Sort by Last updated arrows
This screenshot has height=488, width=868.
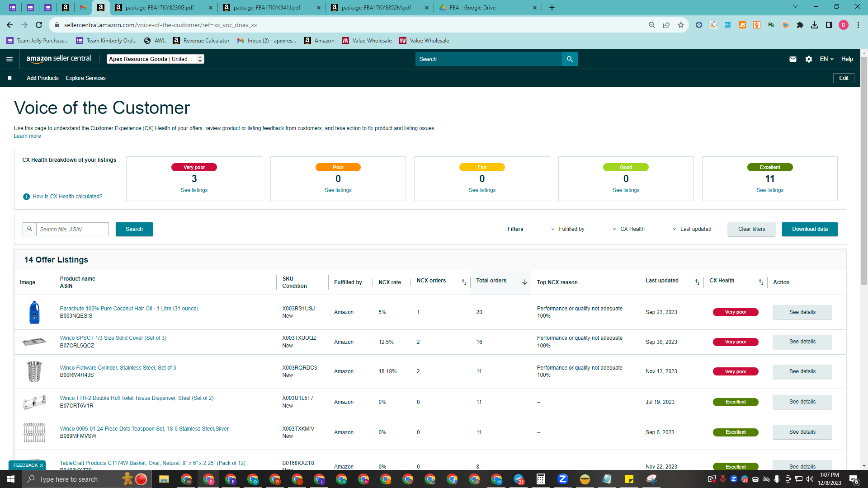point(697,282)
